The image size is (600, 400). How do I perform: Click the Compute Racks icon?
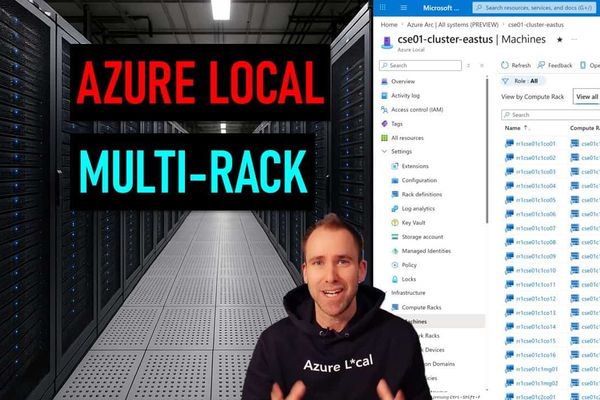(395, 307)
